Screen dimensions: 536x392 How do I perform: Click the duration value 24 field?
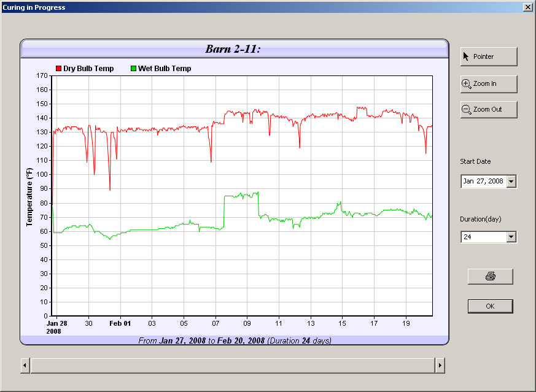coord(483,237)
